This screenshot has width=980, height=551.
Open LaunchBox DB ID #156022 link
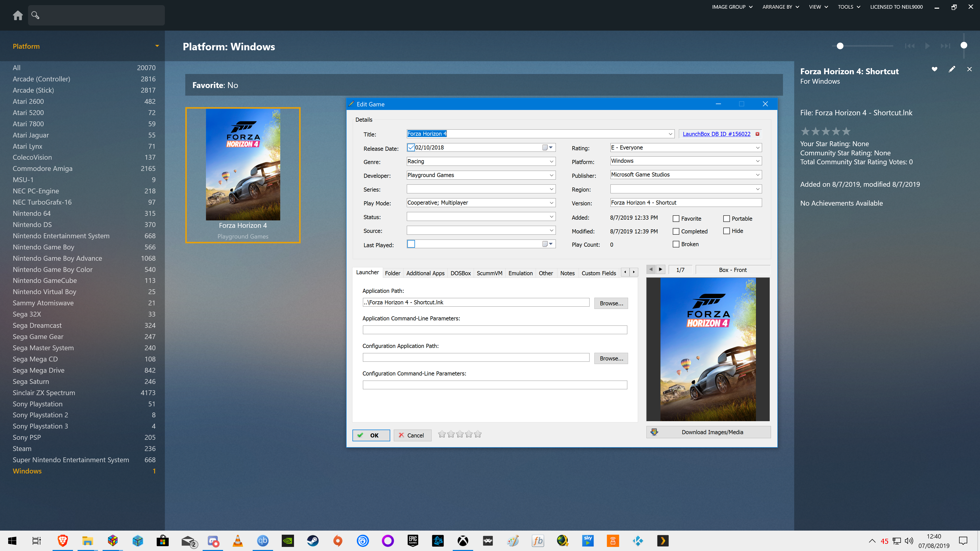716,134
